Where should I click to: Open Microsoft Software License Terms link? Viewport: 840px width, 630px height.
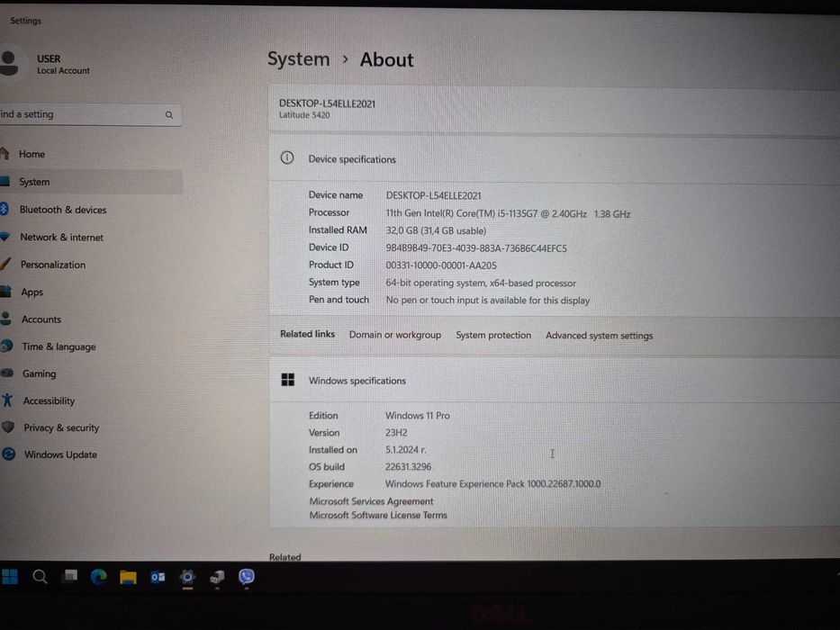378,516
